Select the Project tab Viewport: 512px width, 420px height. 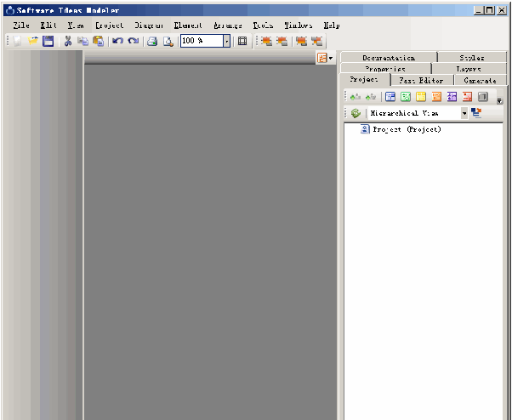[364, 79]
